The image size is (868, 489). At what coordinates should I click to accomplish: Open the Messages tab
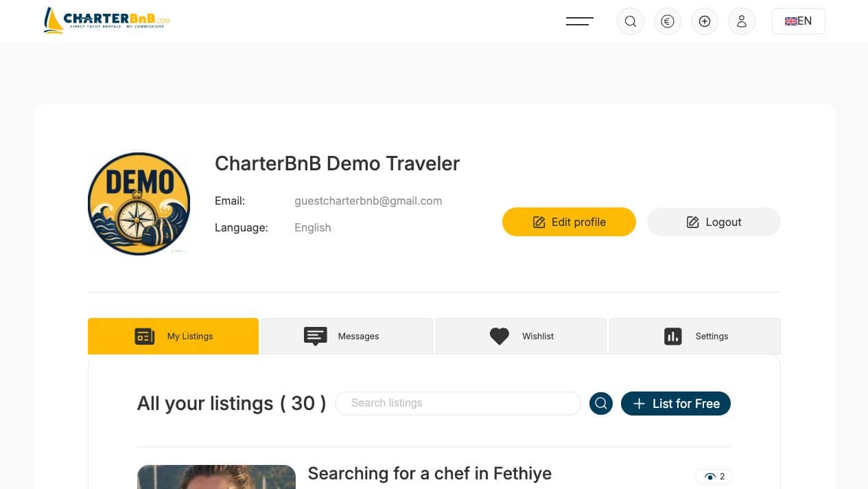(x=347, y=336)
